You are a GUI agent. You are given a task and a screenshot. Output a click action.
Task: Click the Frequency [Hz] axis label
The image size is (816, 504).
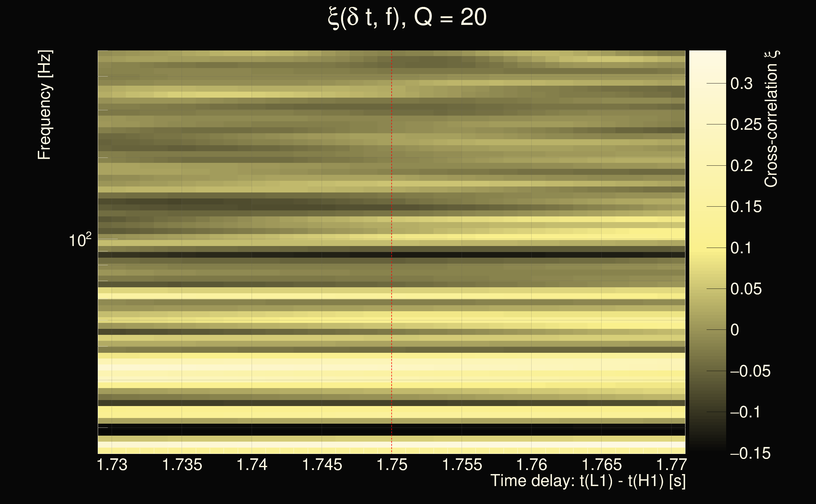click(x=45, y=105)
